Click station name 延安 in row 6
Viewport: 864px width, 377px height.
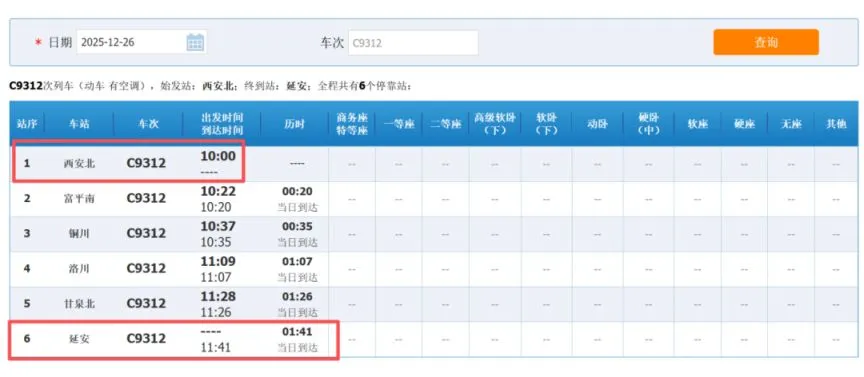79,339
